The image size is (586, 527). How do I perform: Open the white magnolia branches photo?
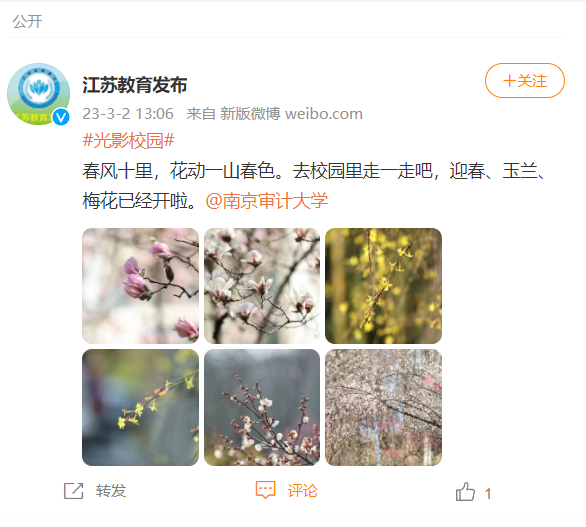[262, 286]
